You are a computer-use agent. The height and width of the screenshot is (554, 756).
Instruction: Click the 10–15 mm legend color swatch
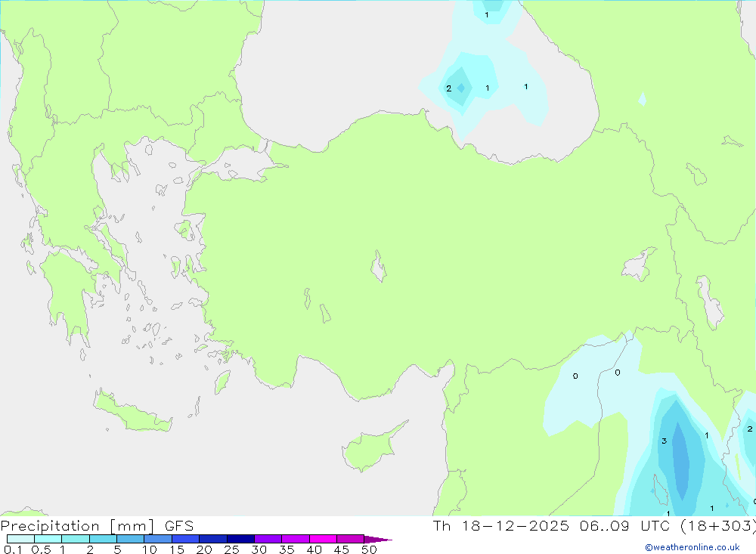click(x=158, y=539)
